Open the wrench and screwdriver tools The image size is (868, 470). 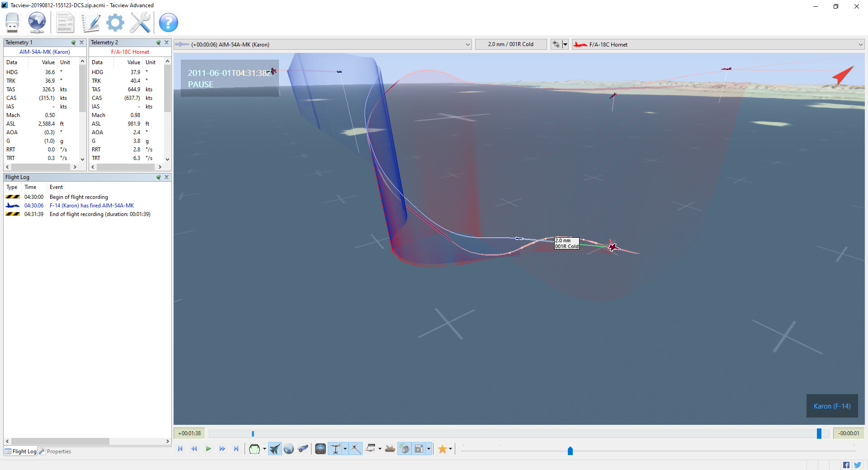pos(140,23)
